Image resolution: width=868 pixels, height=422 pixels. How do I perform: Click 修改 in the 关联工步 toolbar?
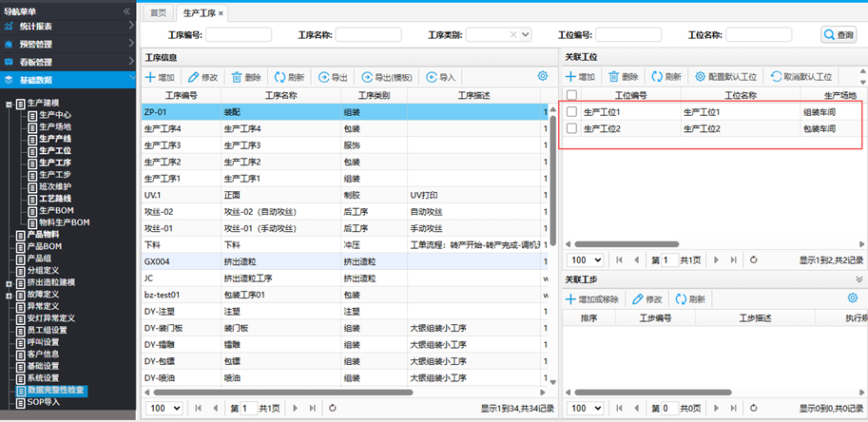point(647,299)
